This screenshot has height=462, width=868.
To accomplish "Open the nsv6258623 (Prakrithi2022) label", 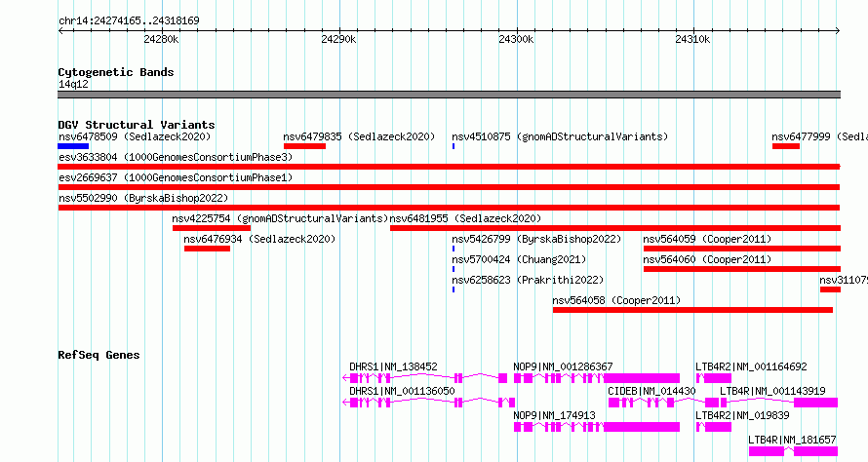I will coord(528,280).
